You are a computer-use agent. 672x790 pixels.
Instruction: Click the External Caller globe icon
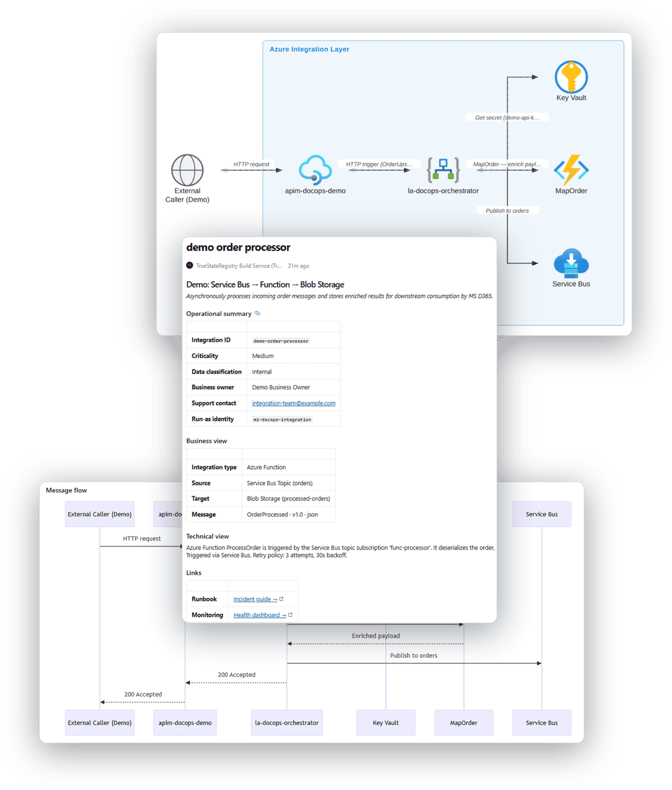click(187, 170)
